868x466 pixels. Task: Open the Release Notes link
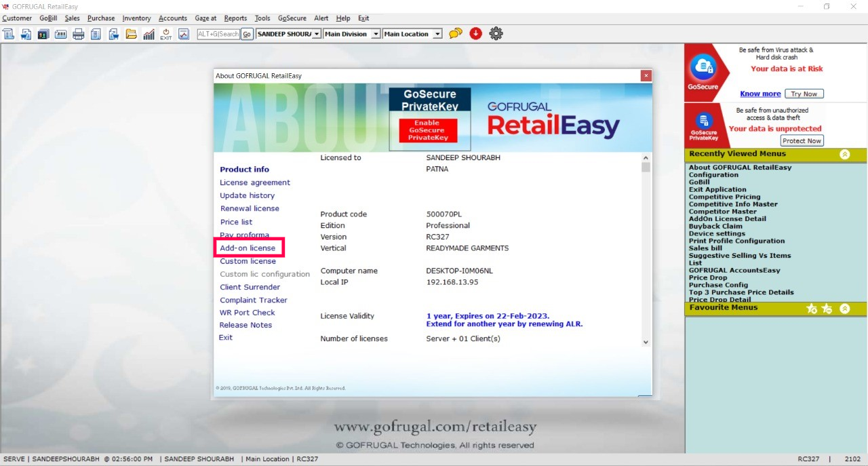(245, 325)
